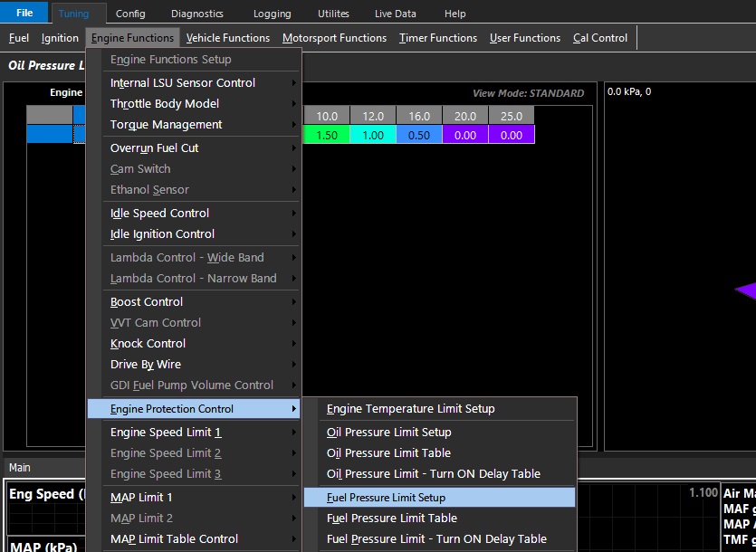756x552 pixels.
Task: Open the Config tab
Action: coord(130,14)
